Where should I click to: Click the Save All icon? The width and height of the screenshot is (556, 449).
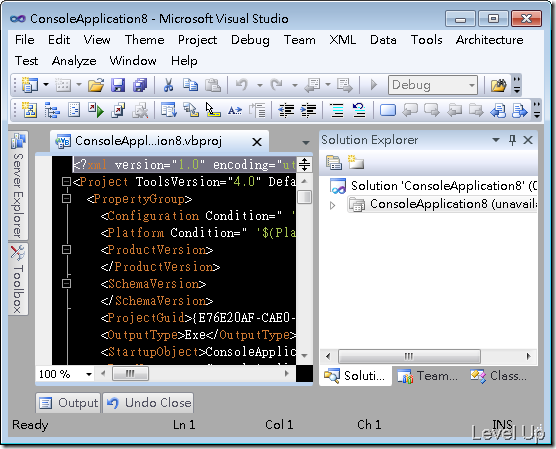[x=140, y=85]
